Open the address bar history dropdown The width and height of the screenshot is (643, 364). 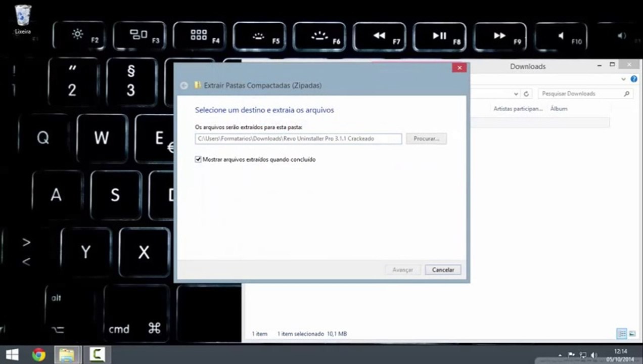pyautogui.click(x=516, y=94)
